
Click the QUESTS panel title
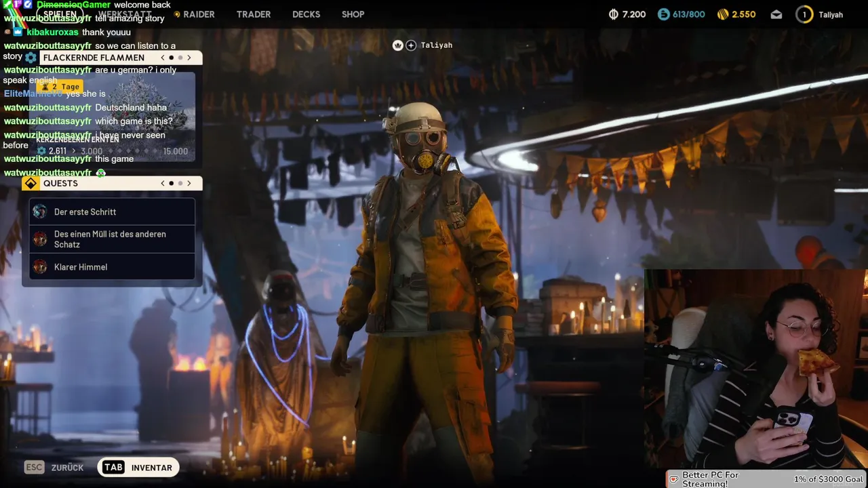(x=60, y=184)
